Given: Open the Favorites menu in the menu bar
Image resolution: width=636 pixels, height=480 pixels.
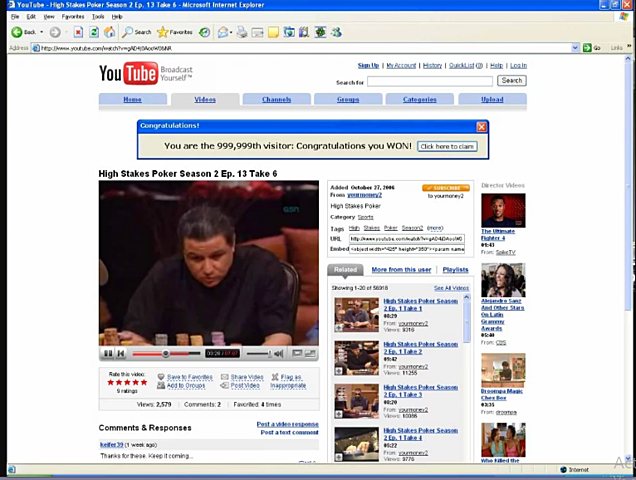Looking at the screenshot, I should pos(73,17).
